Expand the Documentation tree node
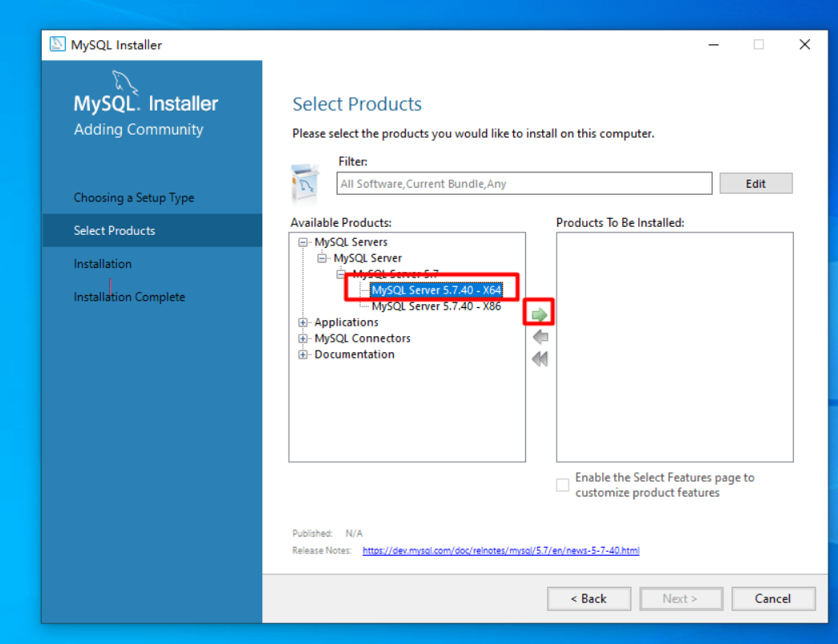The width and height of the screenshot is (838, 644). coord(303,354)
